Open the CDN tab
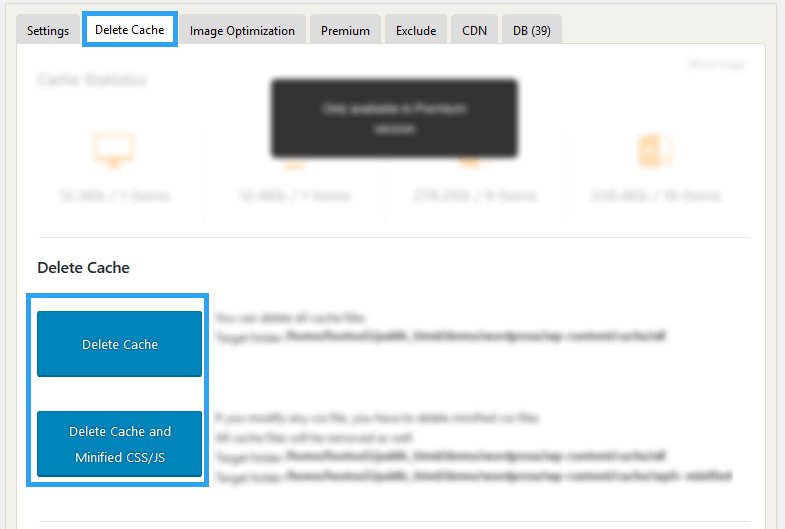 [474, 30]
